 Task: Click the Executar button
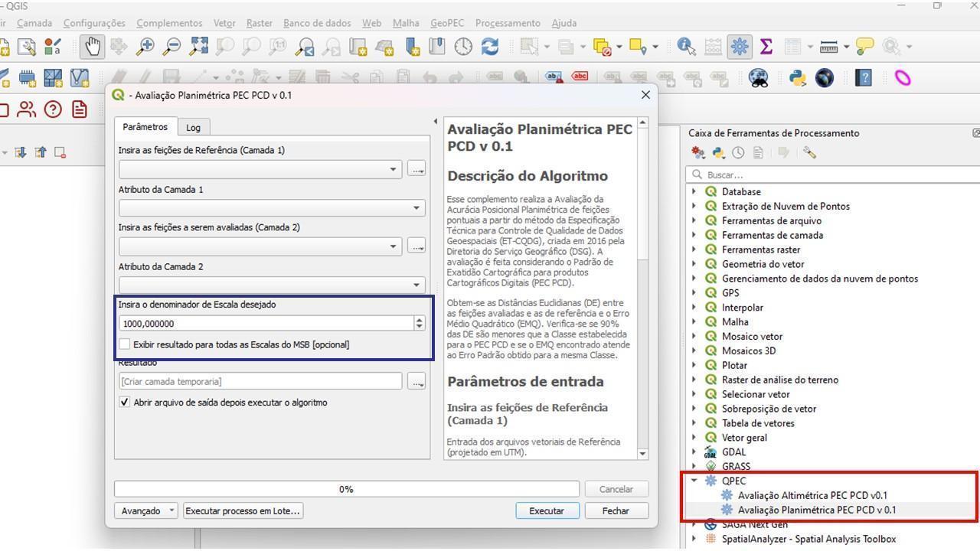[x=547, y=510]
